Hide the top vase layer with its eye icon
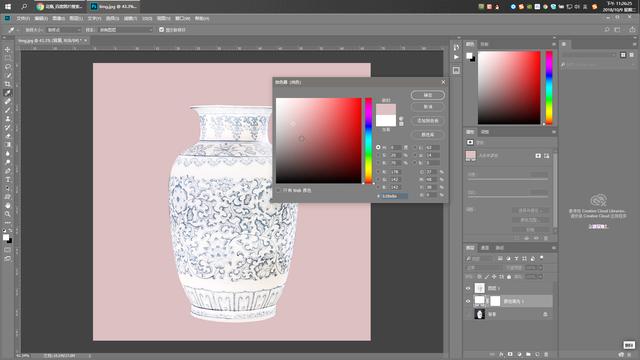Viewport: 640px width, 360px height. click(468, 289)
